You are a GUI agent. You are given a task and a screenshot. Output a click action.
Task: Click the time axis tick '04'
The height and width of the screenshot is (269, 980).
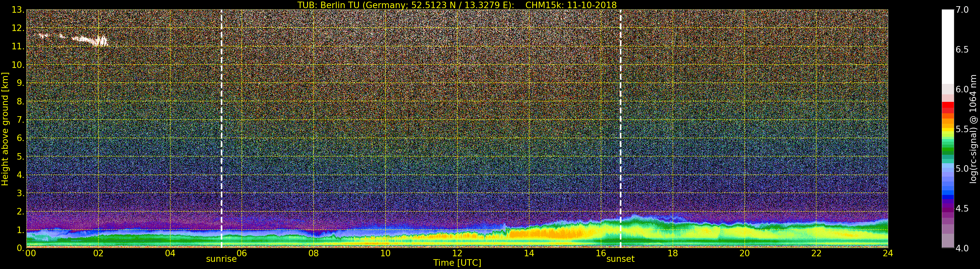pos(170,253)
